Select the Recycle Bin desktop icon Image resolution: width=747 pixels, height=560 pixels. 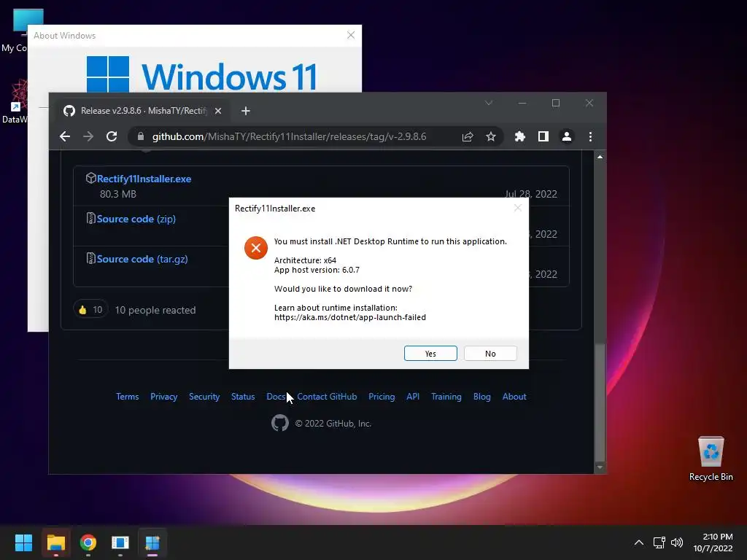(x=711, y=459)
